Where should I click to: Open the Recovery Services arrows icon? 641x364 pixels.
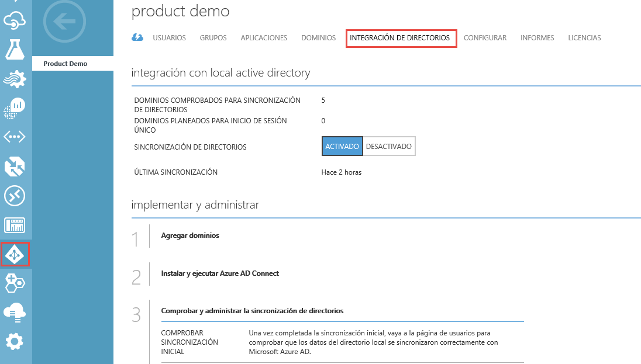14,166
